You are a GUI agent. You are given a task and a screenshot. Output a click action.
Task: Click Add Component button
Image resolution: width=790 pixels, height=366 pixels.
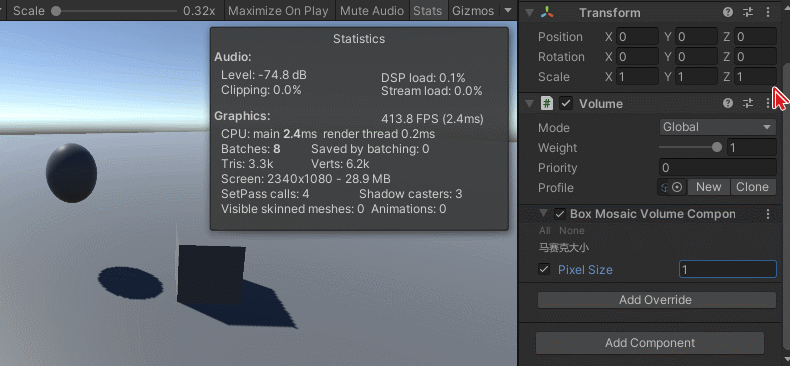pos(650,343)
